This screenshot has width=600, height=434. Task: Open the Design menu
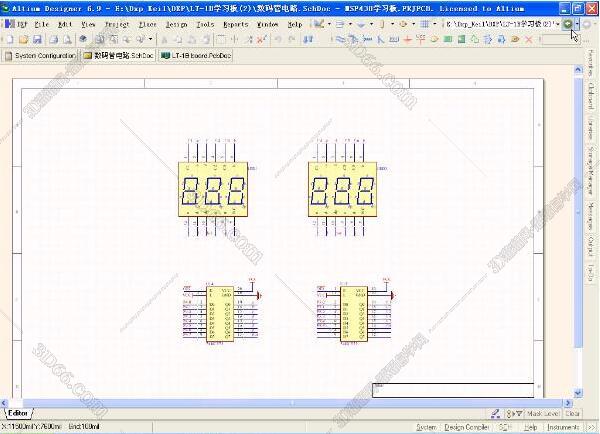point(176,23)
